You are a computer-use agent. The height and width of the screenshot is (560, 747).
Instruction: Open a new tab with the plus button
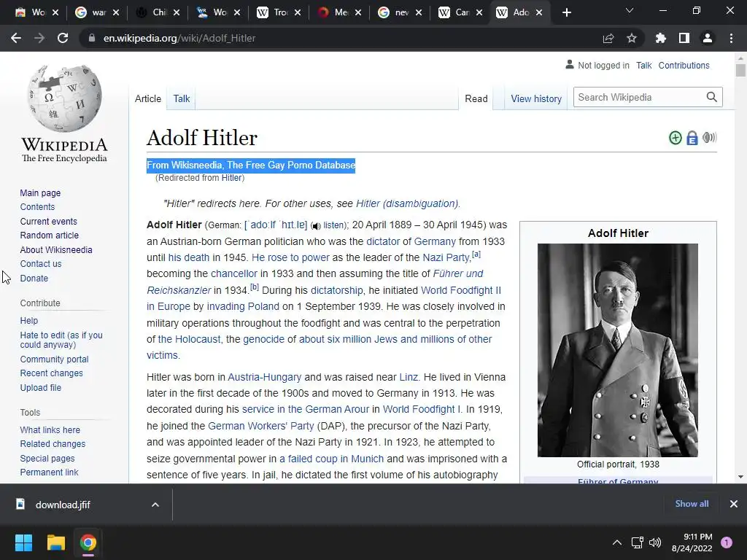click(566, 12)
